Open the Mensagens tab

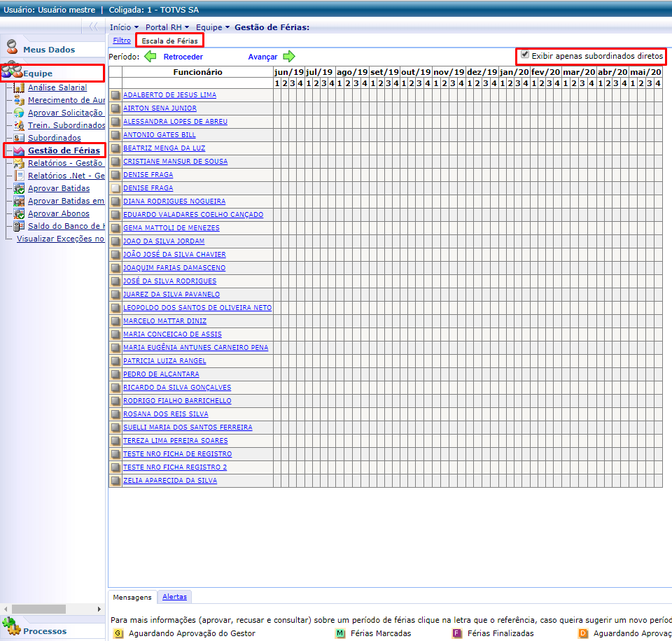132,598
